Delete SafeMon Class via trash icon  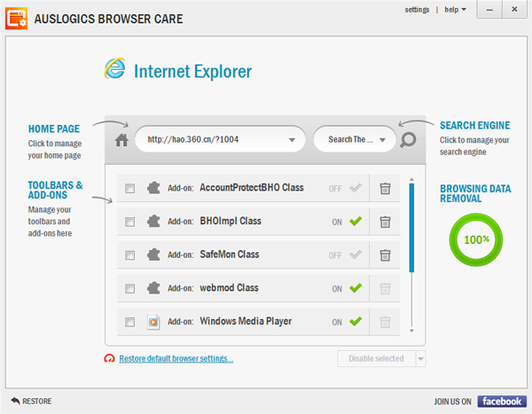(385, 255)
